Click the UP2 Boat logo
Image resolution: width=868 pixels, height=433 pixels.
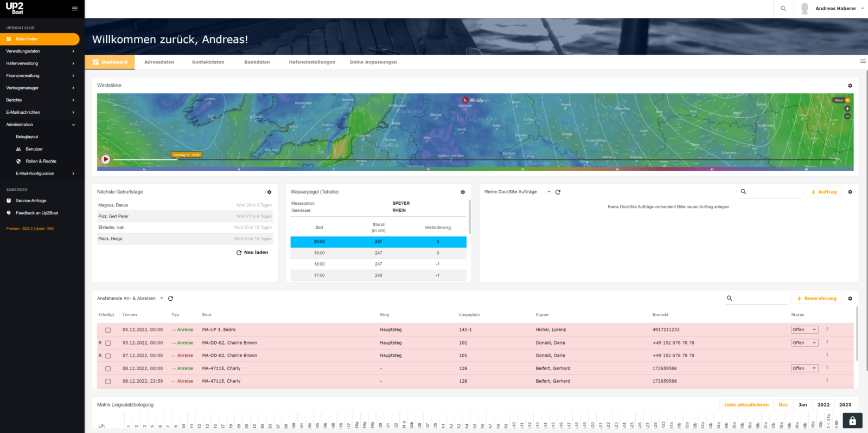pos(15,8)
